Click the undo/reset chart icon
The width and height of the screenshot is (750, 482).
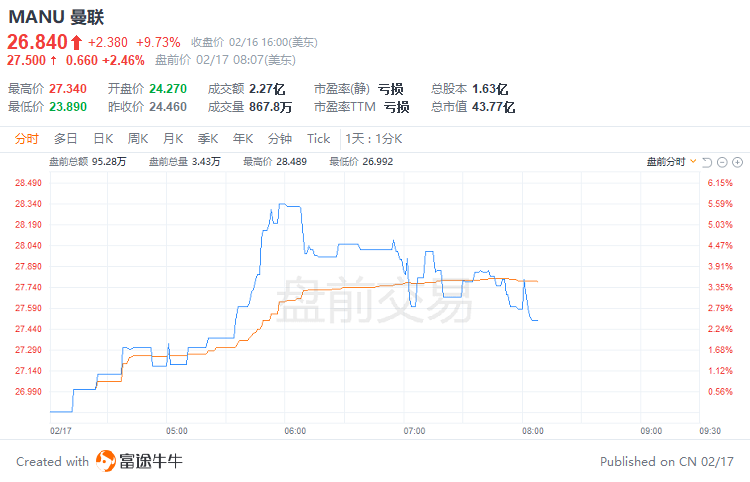[707, 161]
